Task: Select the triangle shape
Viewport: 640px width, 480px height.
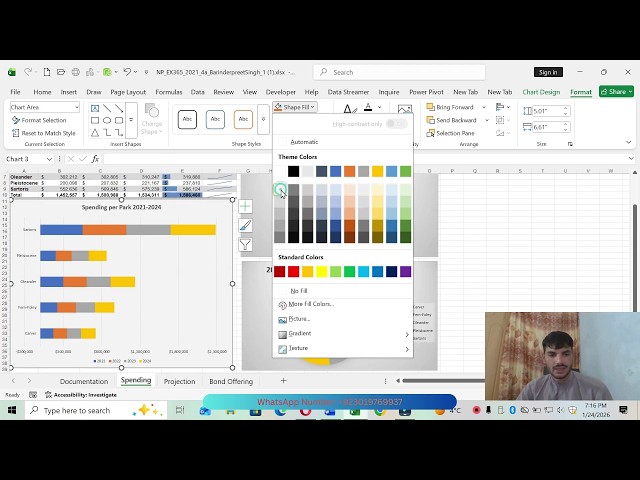Action: click(95, 133)
